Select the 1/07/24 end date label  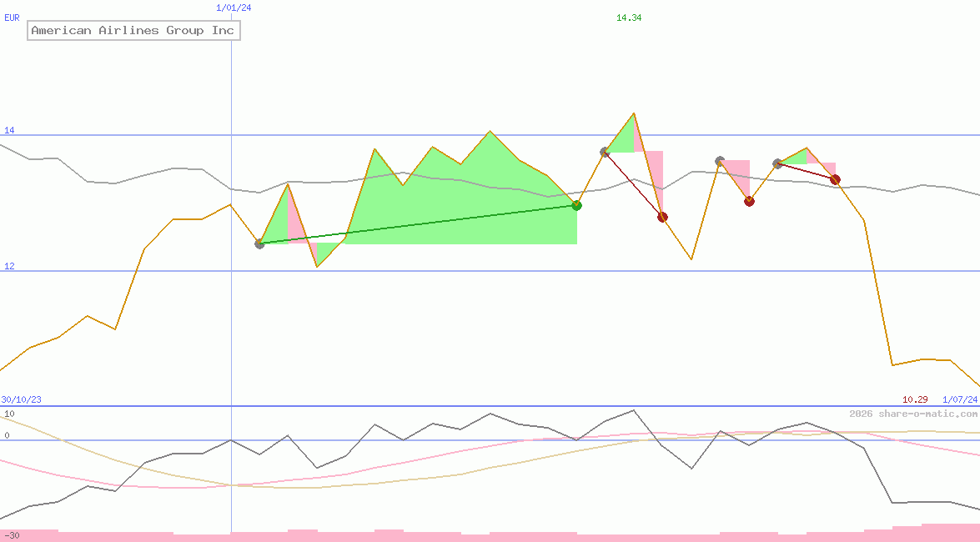pyautogui.click(x=960, y=399)
